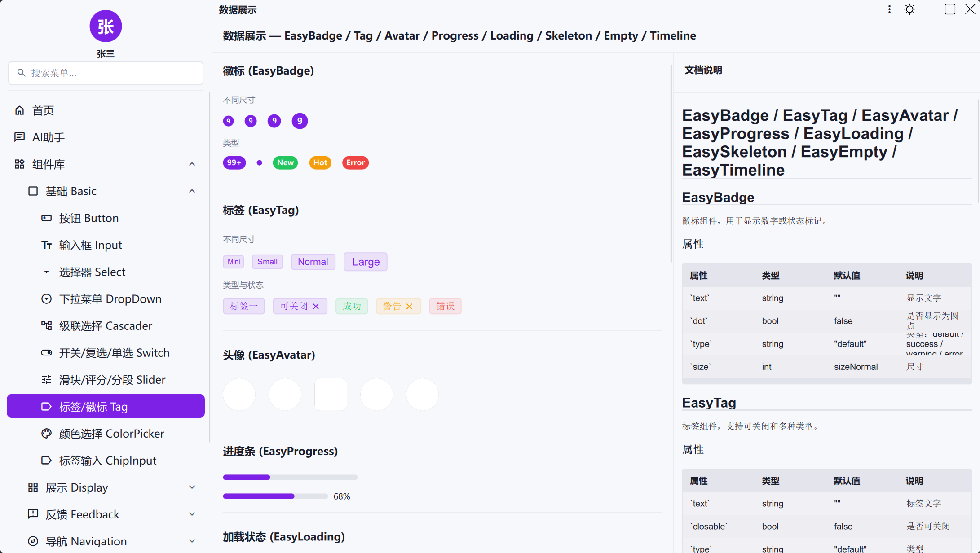
Task: Click the 按钮 Button icon
Action: click(46, 218)
